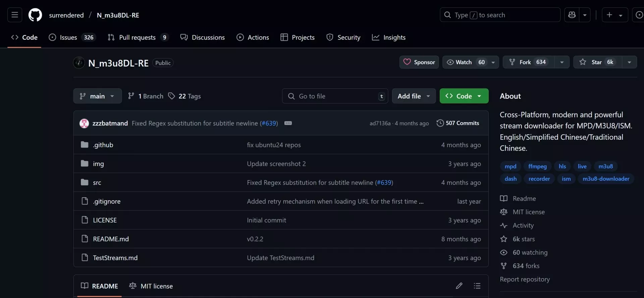This screenshot has width=644, height=298.
Task: Open the Projects tab
Action: (x=298, y=37)
